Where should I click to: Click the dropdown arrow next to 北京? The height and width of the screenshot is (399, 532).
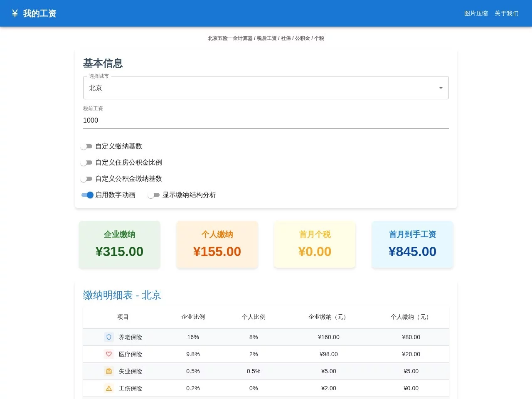point(441,88)
